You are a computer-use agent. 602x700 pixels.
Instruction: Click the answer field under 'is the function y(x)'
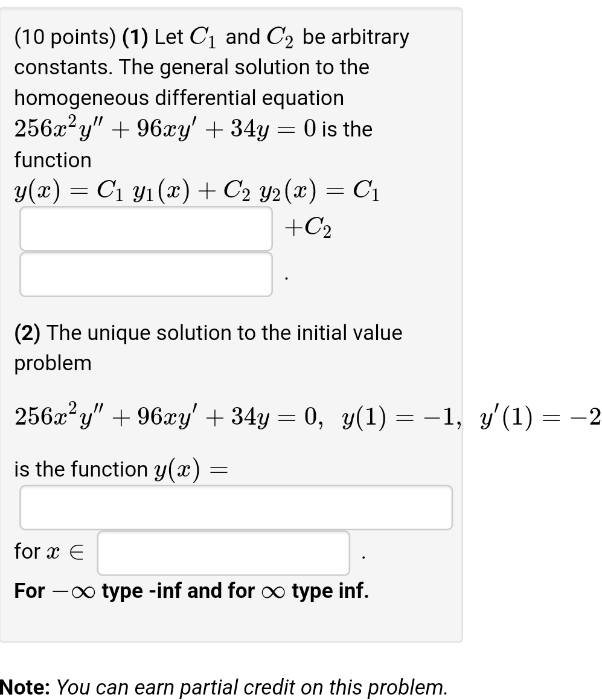(x=237, y=507)
